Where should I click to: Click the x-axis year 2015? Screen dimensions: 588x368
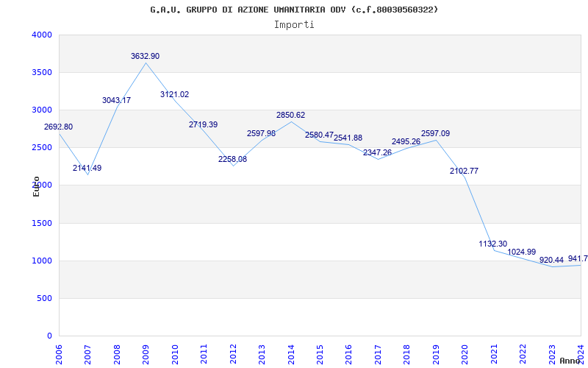320,354
